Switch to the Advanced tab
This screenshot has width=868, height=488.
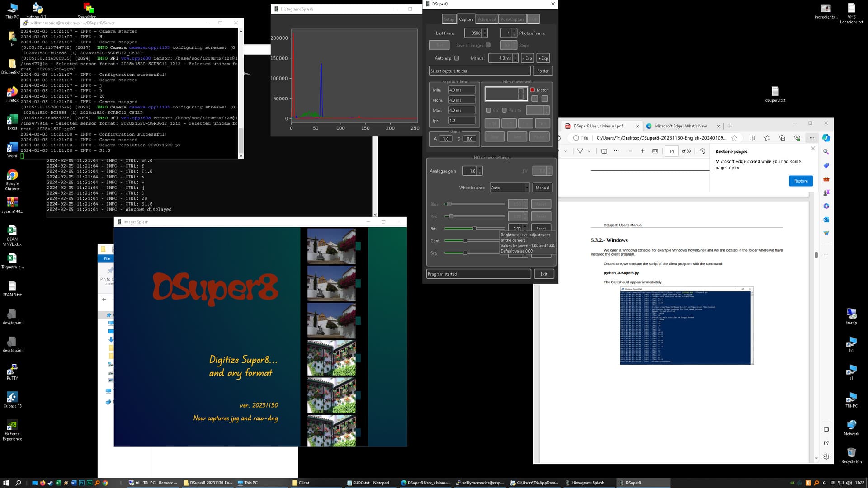(487, 19)
